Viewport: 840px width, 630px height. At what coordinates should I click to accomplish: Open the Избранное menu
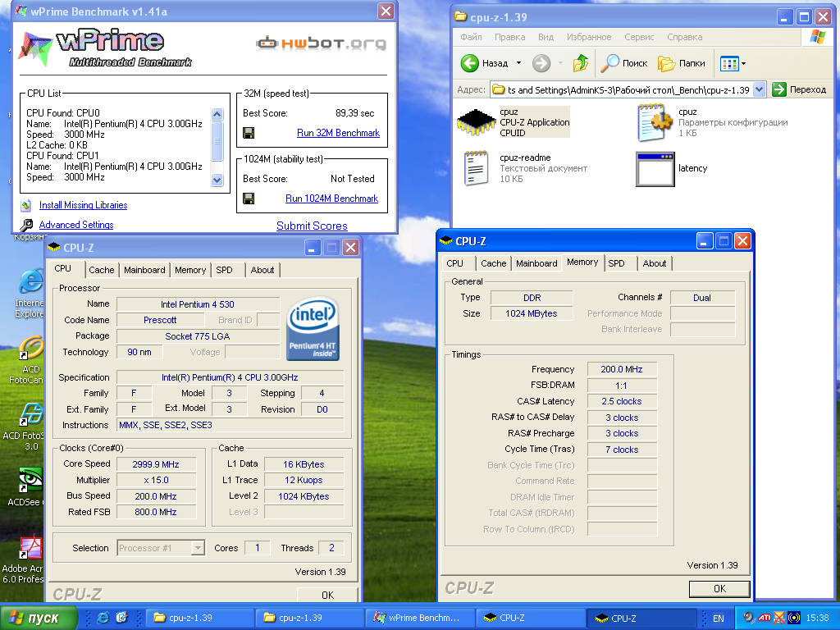[589, 37]
